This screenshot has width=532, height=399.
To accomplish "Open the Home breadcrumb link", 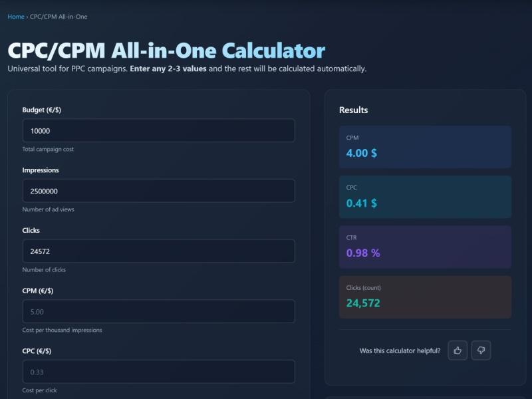I will [x=16, y=17].
